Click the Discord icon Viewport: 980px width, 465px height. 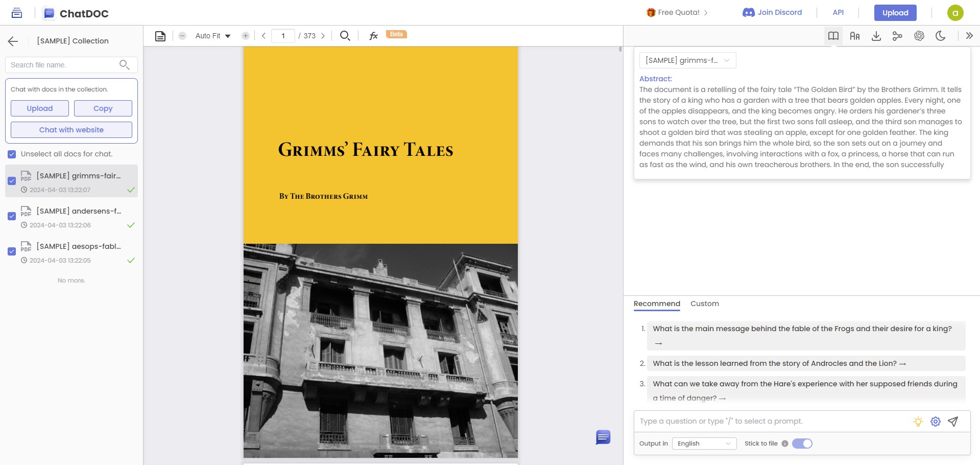click(749, 12)
